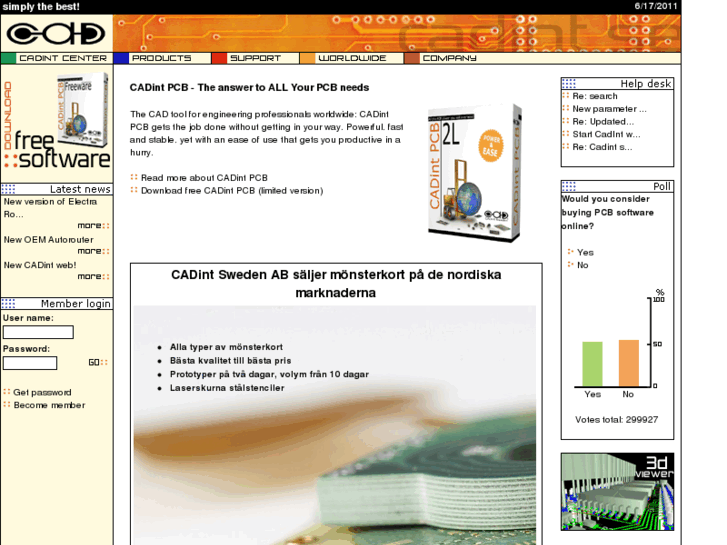Open the 'New OEM Autorouter' news item
The image size is (727, 545).
48,240
